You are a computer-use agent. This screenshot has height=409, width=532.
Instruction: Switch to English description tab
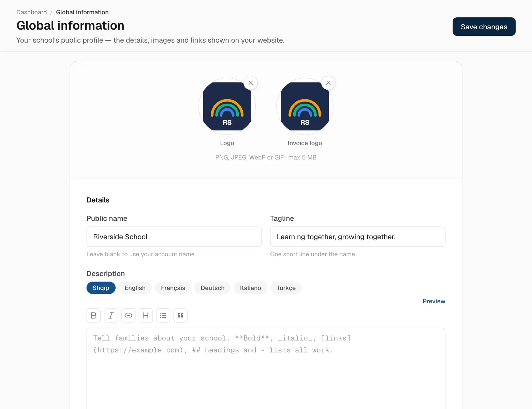tap(135, 288)
